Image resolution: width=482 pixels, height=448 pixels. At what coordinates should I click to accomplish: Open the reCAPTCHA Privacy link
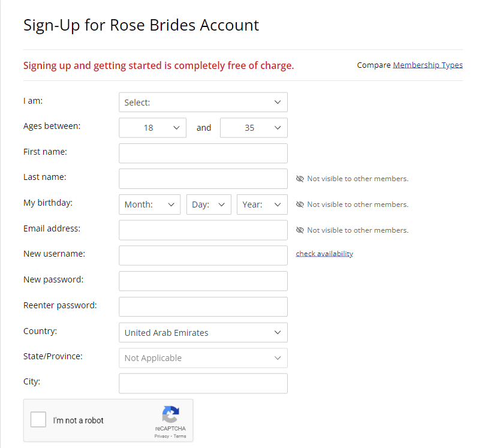[162, 437]
